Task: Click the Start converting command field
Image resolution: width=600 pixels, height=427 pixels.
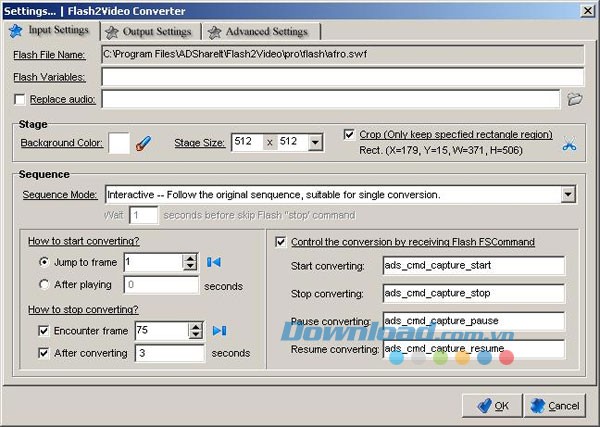Action: [474, 266]
